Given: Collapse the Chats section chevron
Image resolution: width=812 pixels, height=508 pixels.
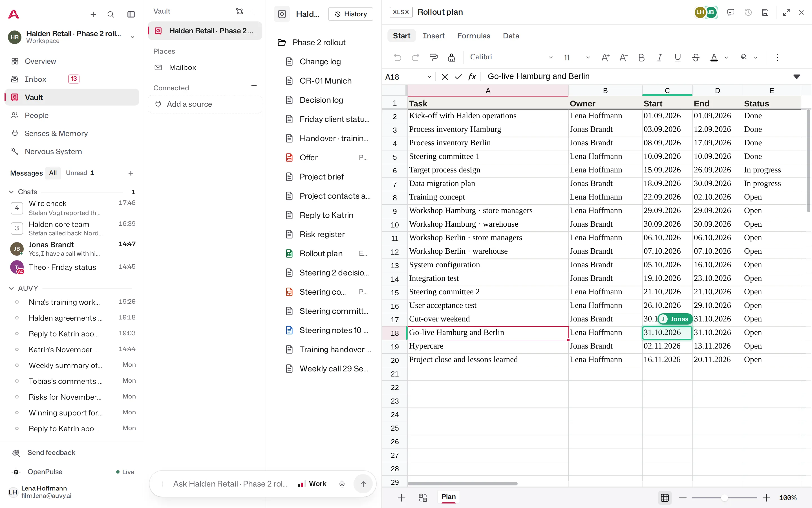Looking at the screenshot, I should [x=11, y=192].
